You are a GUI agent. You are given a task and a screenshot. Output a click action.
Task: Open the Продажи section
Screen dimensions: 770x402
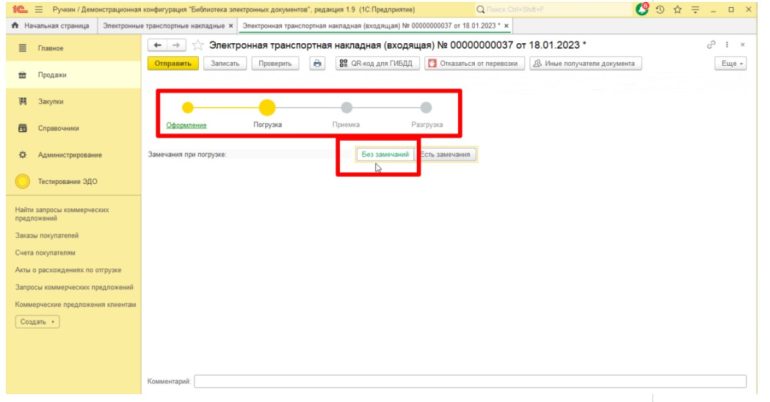[x=74, y=75]
